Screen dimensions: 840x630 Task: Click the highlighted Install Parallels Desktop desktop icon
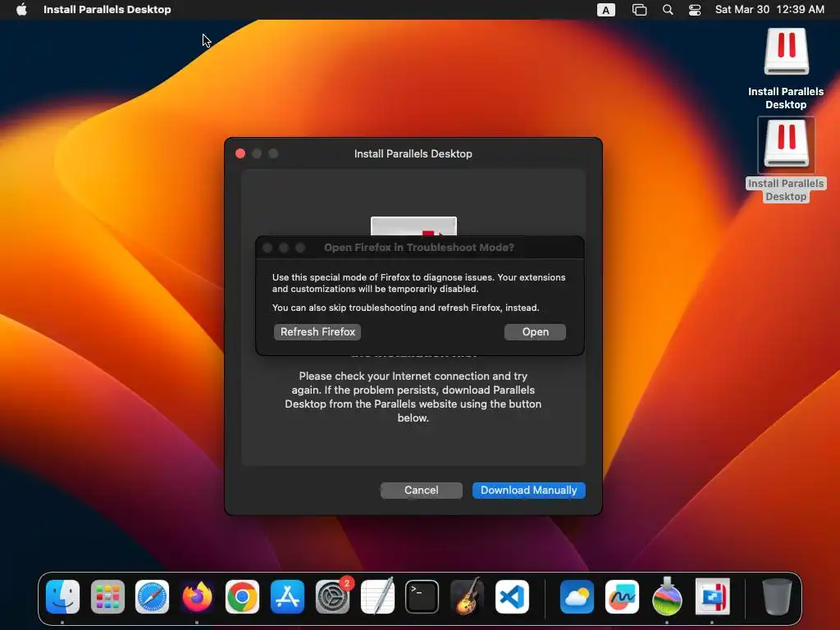786,144
